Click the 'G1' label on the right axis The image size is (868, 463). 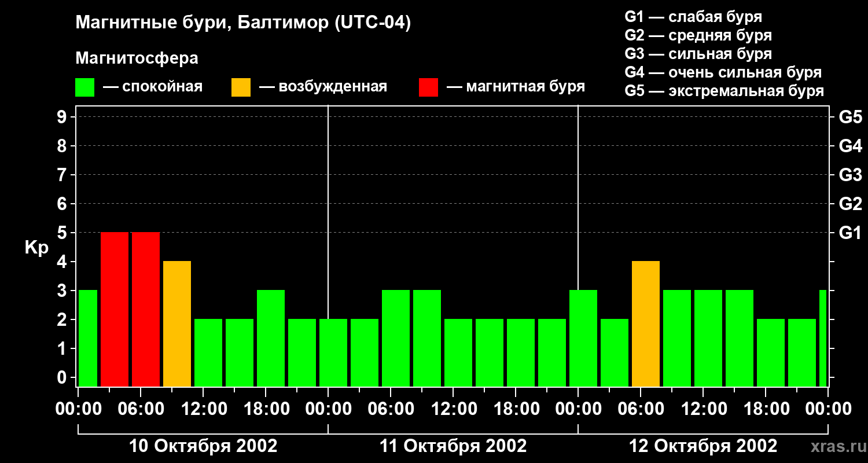[850, 233]
